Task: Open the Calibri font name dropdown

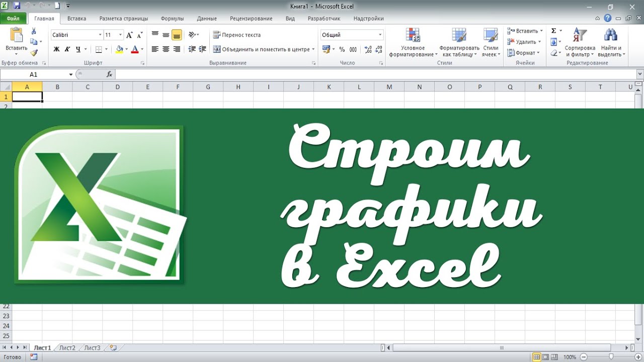Action: click(x=100, y=35)
